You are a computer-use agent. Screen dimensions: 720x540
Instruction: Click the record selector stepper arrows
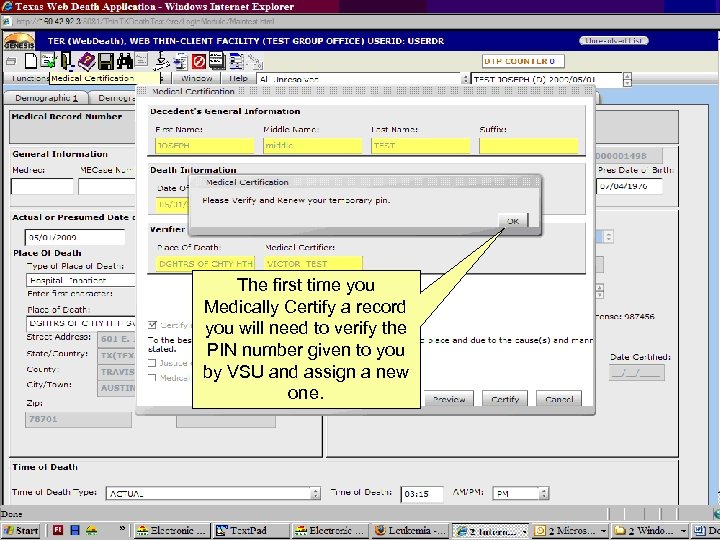point(627,79)
